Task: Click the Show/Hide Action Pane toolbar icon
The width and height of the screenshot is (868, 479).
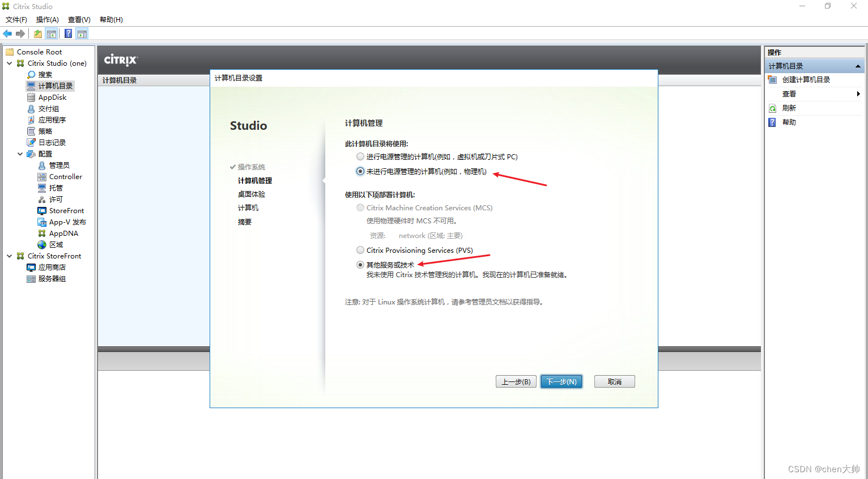Action: (82, 34)
